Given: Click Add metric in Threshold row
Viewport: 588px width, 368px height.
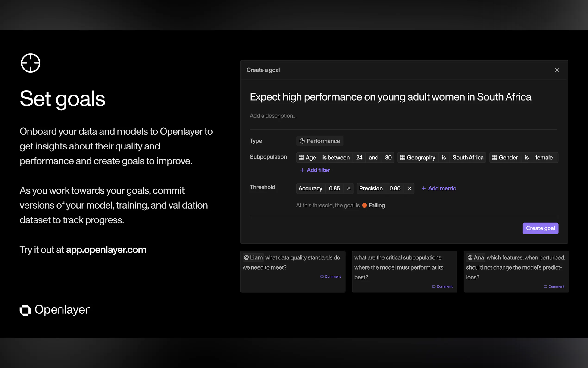Looking at the screenshot, I should click(x=438, y=188).
